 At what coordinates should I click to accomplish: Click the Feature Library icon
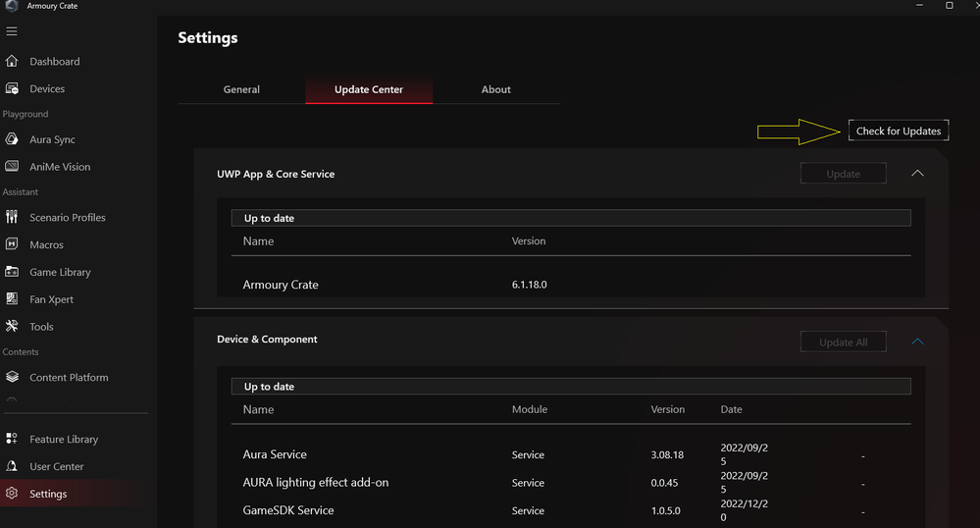[x=11, y=439]
